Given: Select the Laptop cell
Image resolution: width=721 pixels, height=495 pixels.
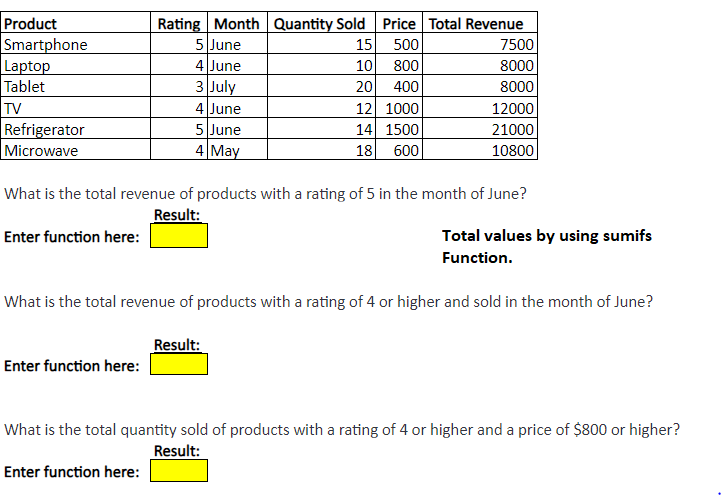Looking at the screenshot, I should [76, 66].
